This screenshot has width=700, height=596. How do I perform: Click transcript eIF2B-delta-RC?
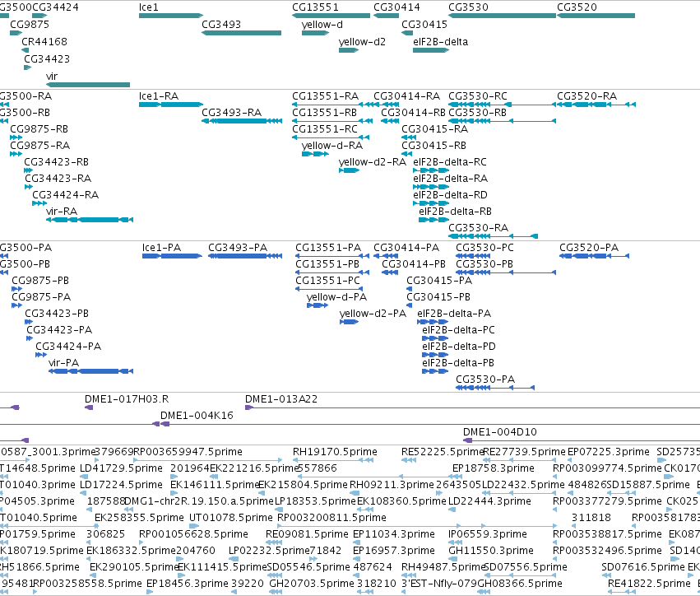point(450,162)
